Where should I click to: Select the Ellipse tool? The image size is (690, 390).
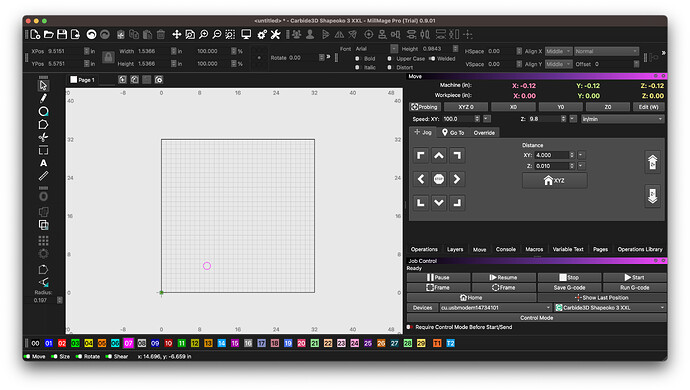[x=43, y=111]
